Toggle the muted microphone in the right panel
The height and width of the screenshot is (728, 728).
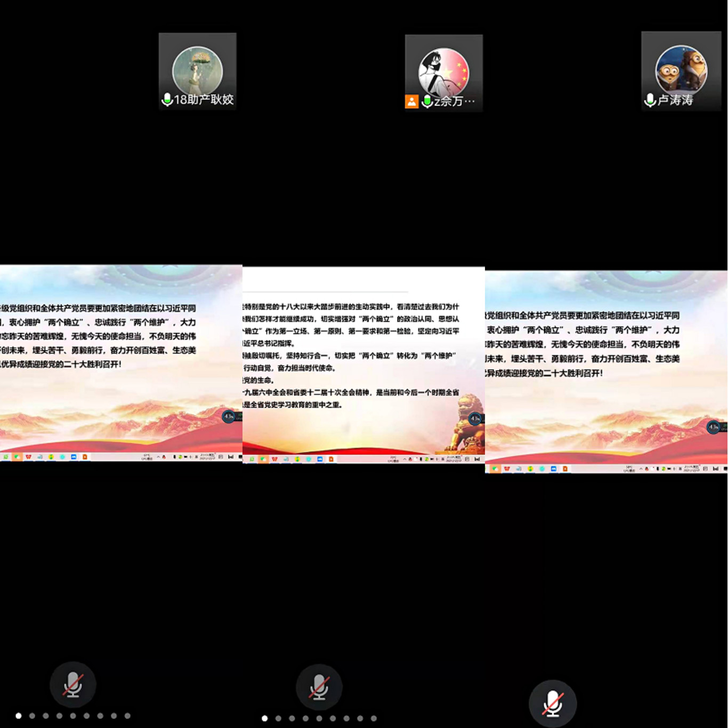point(553,703)
